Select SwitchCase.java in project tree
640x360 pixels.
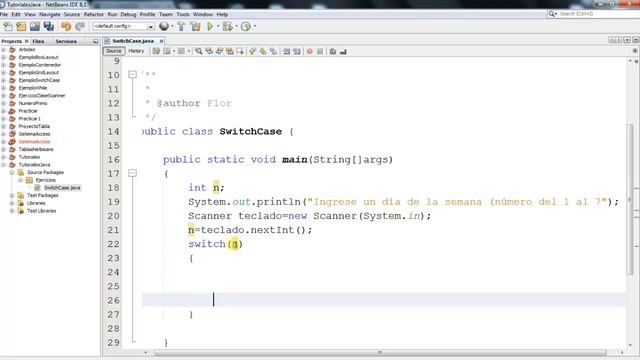click(62, 188)
